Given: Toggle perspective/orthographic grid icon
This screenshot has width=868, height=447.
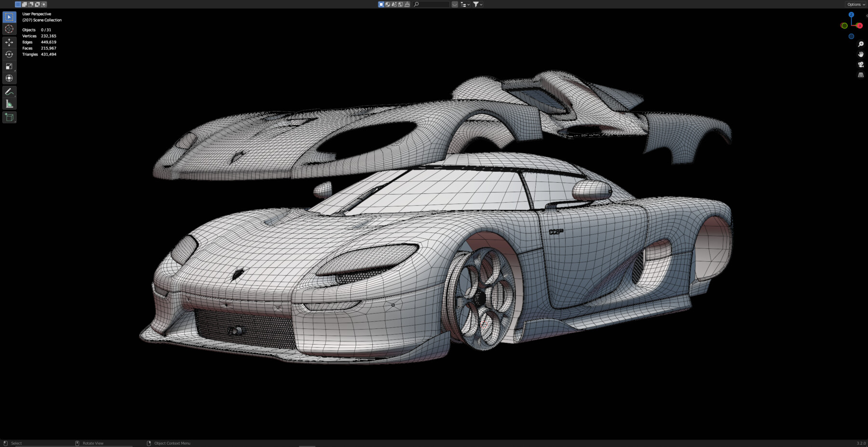Looking at the screenshot, I should [861, 75].
